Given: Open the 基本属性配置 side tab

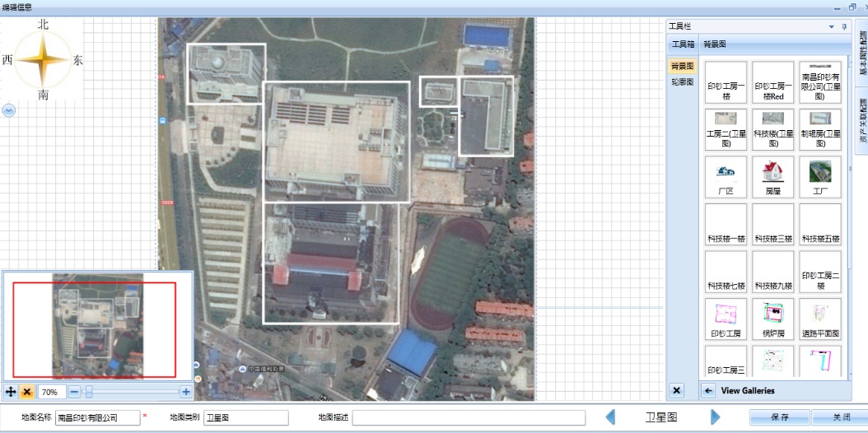Looking at the screenshot, I should coord(861,55).
